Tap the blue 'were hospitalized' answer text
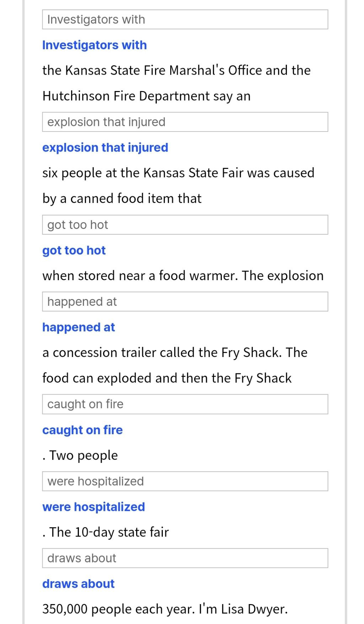Viewport: 364px width, 624px height. (94, 507)
